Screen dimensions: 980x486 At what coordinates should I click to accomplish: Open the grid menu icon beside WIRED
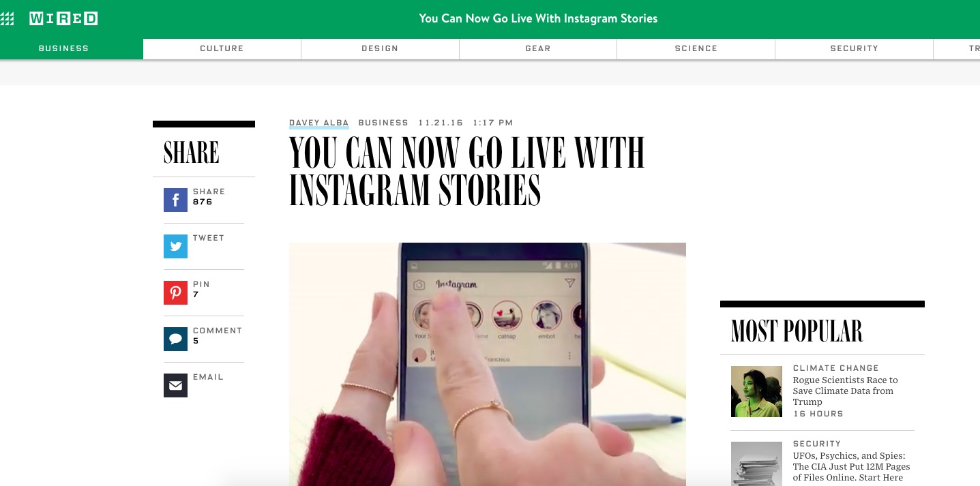(x=8, y=19)
